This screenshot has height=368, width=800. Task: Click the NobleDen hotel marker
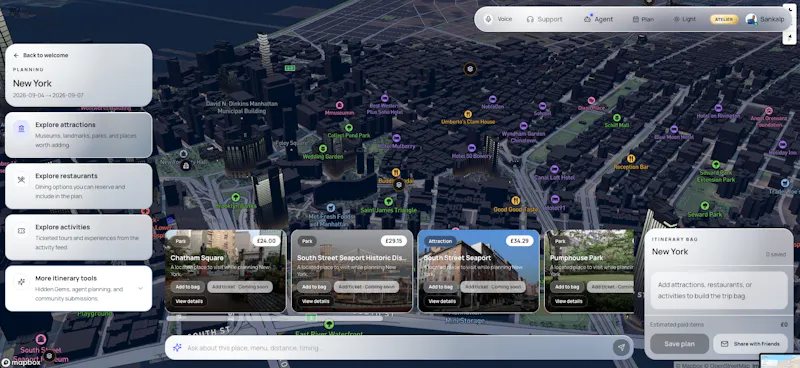[x=492, y=99]
